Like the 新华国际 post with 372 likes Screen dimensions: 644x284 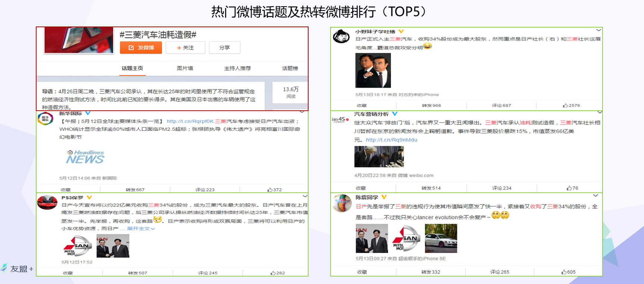pyautogui.click(x=274, y=190)
